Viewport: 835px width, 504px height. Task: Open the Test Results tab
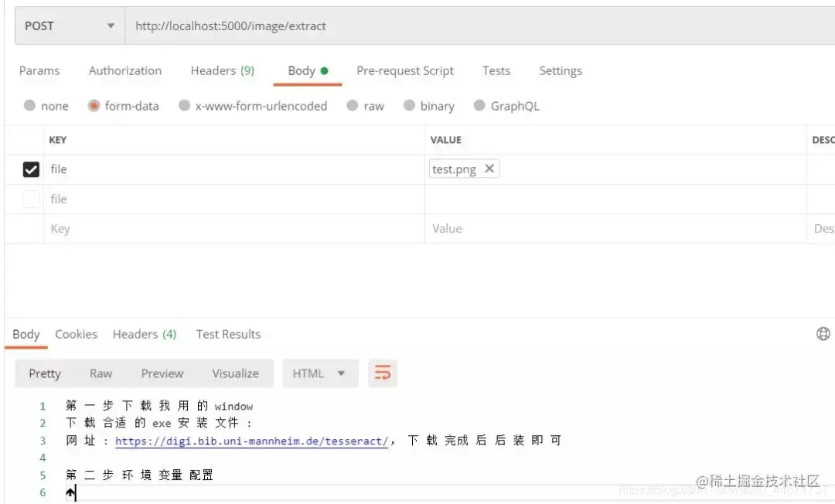pyautogui.click(x=228, y=334)
